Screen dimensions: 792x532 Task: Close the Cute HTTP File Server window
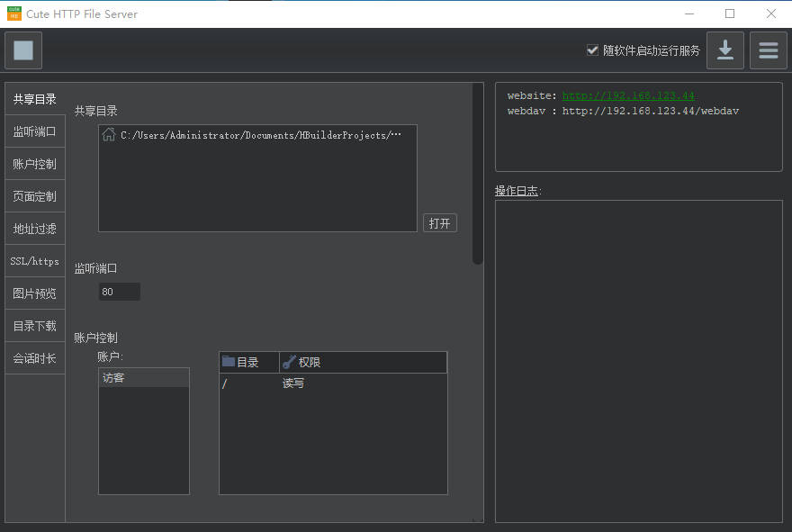pos(770,14)
